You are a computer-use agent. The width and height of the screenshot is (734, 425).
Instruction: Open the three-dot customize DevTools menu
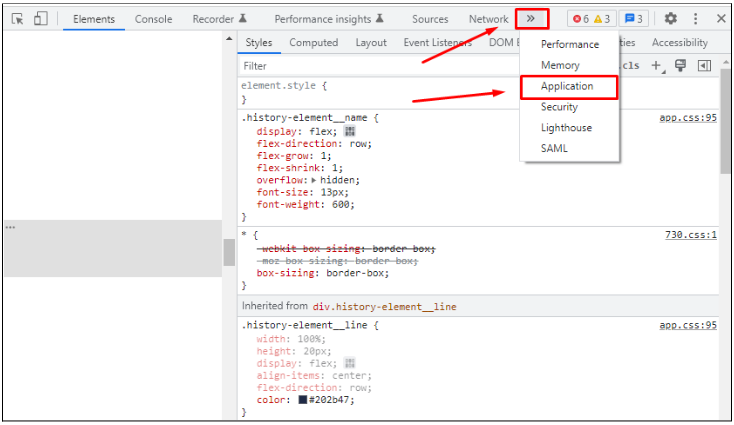696,19
